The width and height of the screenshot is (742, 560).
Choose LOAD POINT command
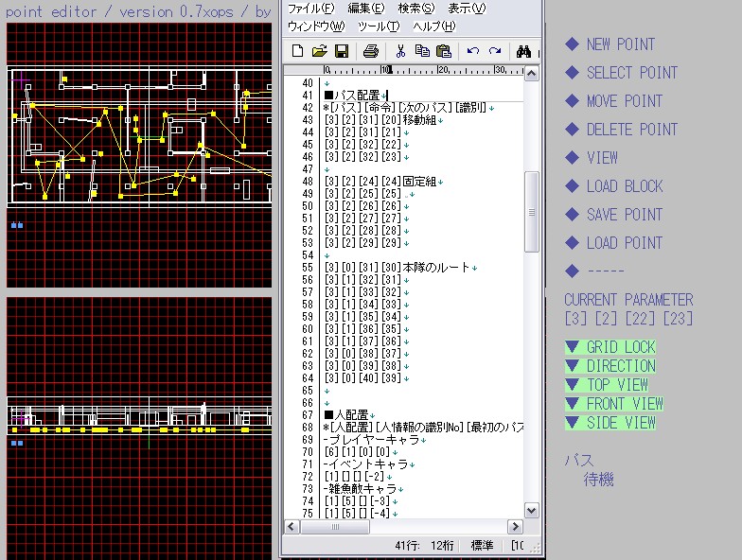(625, 242)
